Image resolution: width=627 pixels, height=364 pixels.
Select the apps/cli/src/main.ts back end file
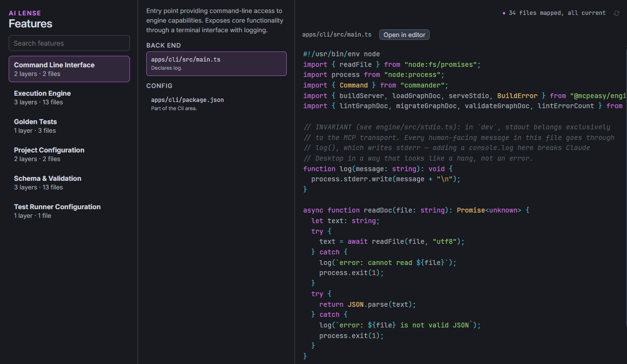[217, 63]
